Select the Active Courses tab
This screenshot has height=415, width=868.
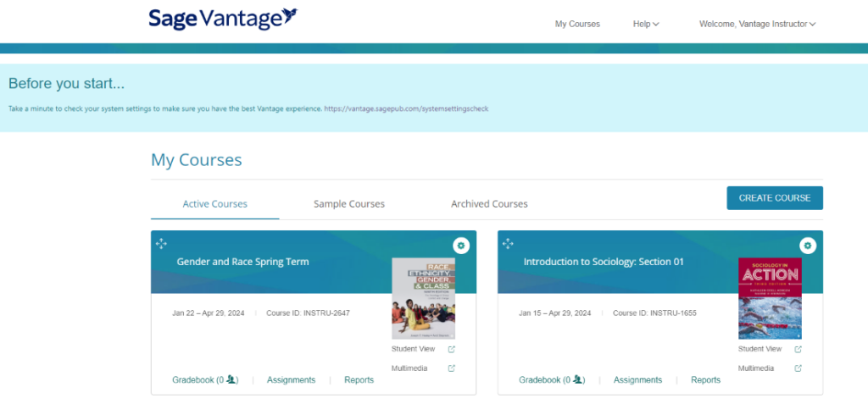[214, 204]
